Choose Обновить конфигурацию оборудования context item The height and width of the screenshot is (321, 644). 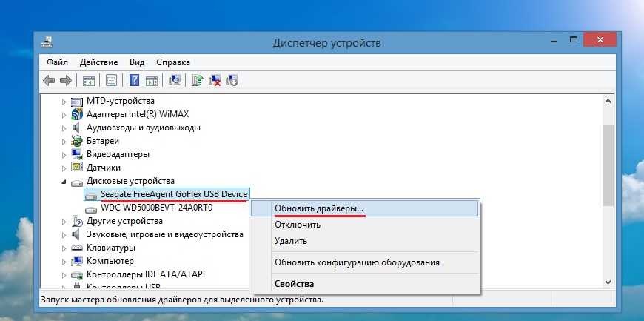pyautogui.click(x=364, y=262)
